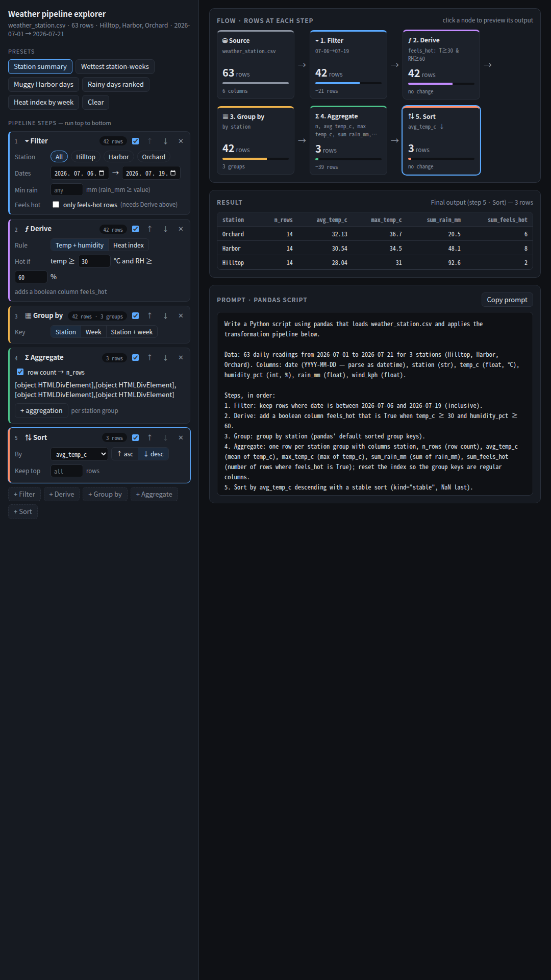This screenshot has width=551, height=980.
Task: Open the end date calendar picker icon
Action: point(173,173)
